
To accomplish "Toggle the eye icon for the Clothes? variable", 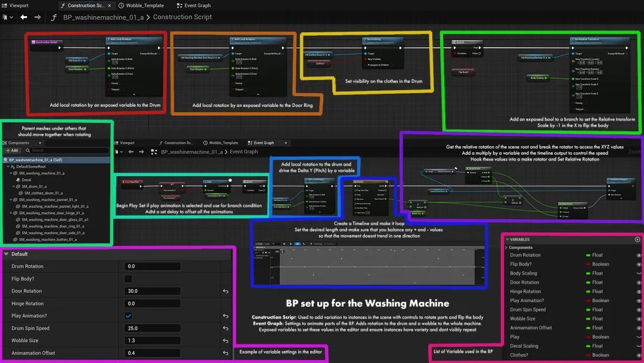I will pyautogui.click(x=639, y=355).
